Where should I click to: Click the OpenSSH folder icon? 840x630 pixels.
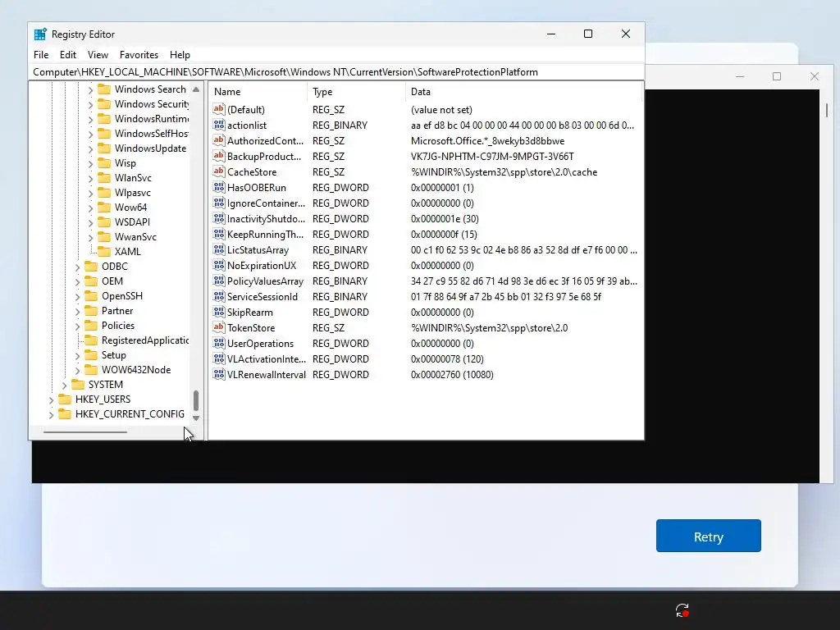coord(91,295)
